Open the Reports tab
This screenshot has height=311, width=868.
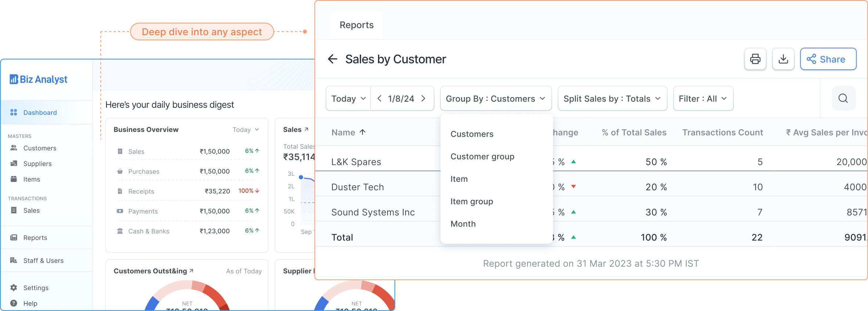point(357,25)
